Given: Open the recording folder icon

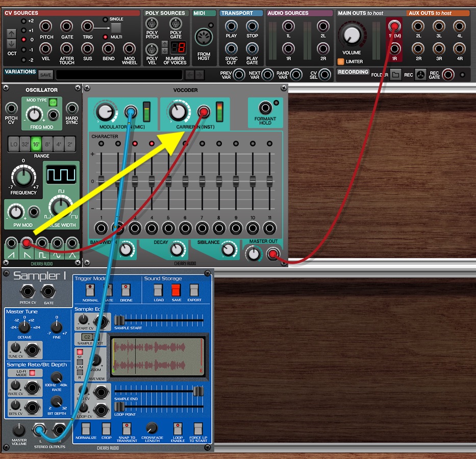Looking at the screenshot, I should (x=395, y=74).
